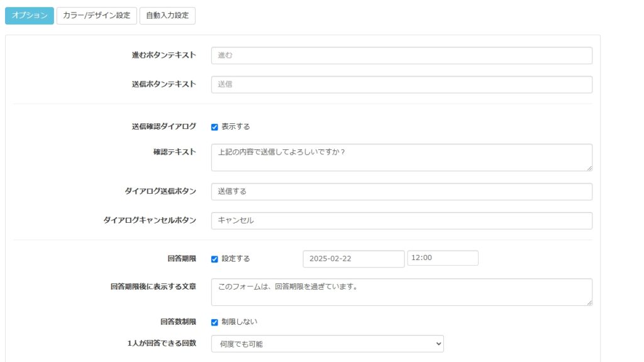Click the 12:00 deadline time field
Viewport: 644px width, 362px height.
pos(443,258)
